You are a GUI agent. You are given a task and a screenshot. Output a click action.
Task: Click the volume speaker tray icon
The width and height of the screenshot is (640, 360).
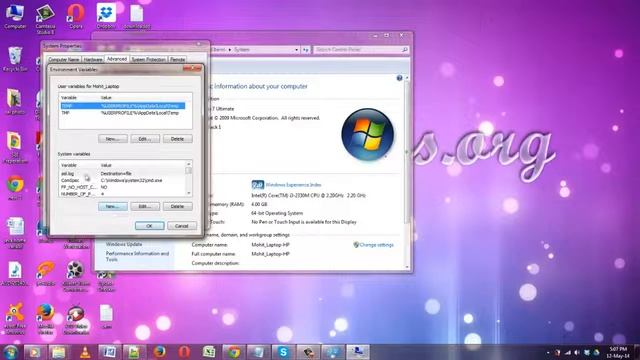click(577, 352)
